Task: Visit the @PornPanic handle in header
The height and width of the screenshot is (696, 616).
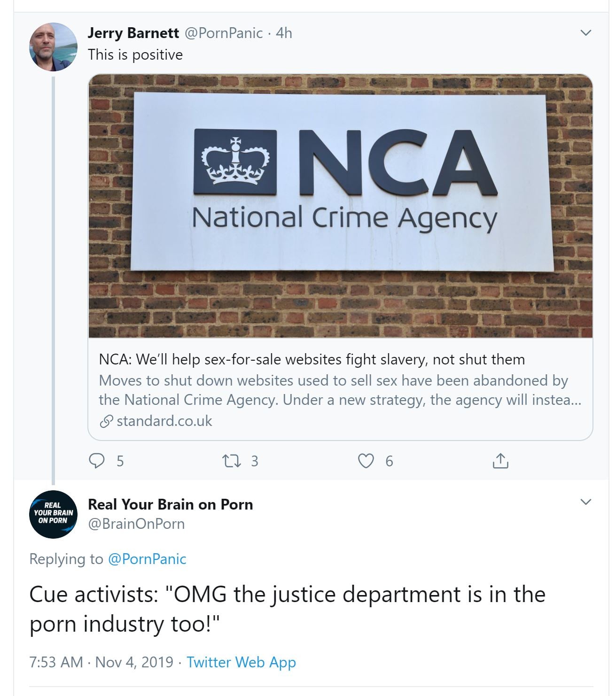Action: [x=223, y=33]
